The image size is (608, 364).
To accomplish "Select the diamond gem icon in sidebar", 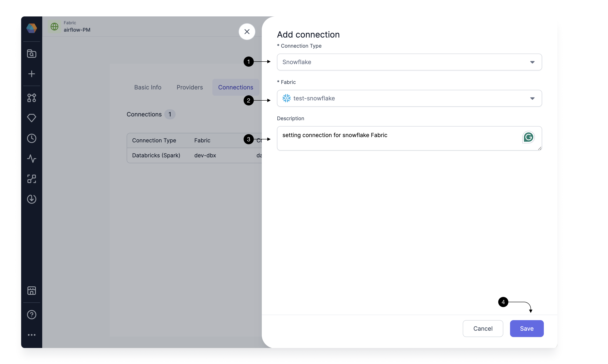I will (x=31, y=118).
